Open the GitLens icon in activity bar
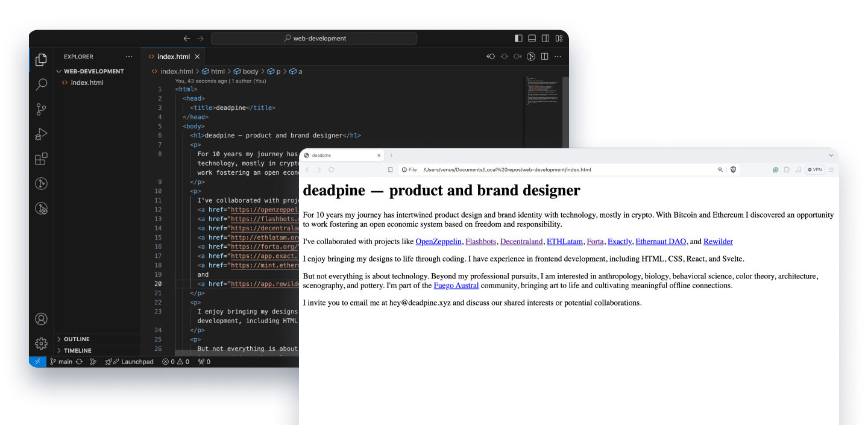 41,184
